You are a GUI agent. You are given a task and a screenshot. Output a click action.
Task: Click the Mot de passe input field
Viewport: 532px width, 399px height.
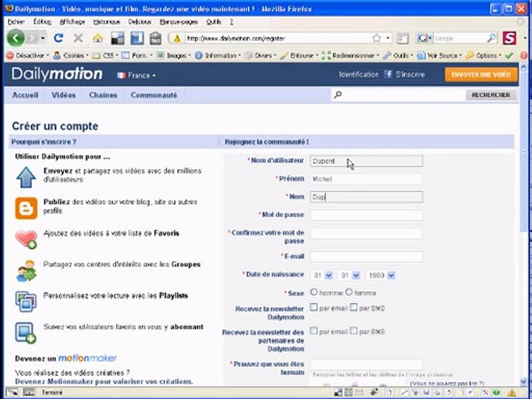pyautogui.click(x=366, y=215)
